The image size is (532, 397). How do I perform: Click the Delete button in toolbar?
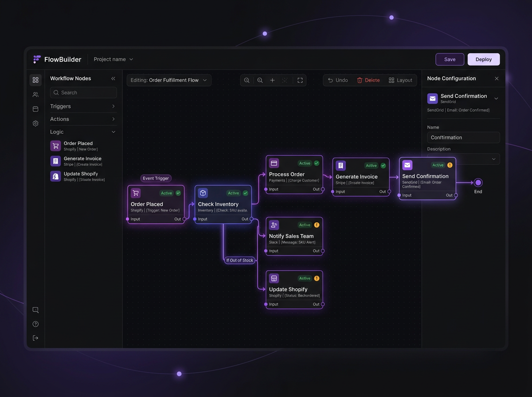click(368, 80)
